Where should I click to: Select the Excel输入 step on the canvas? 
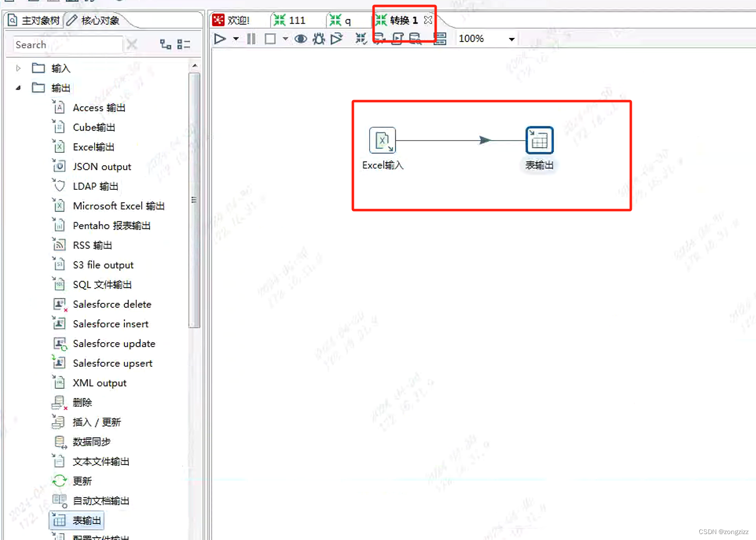point(382,140)
